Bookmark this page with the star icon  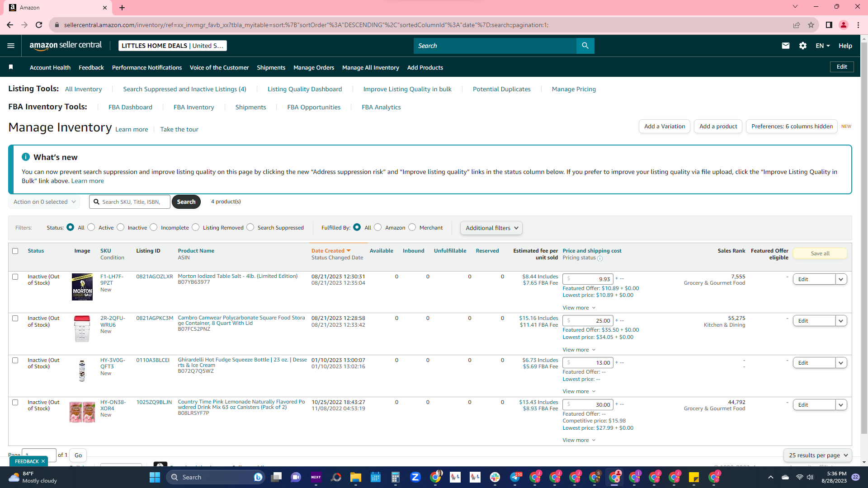click(x=811, y=25)
